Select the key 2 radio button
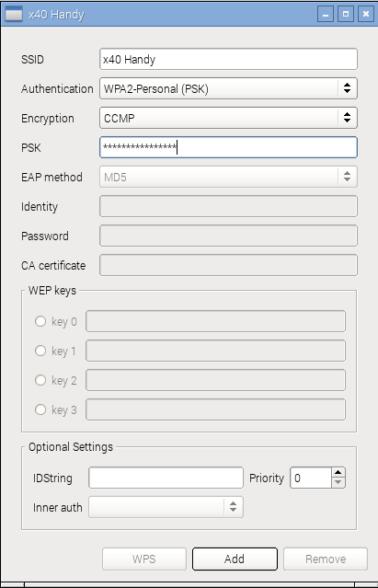 [40, 380]
